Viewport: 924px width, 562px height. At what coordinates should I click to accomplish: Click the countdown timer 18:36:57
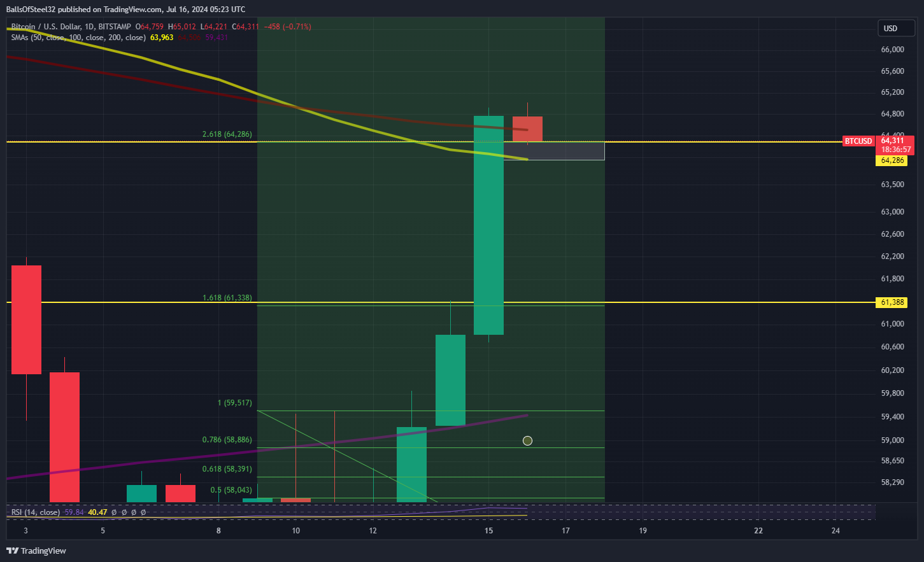[896, 150]
